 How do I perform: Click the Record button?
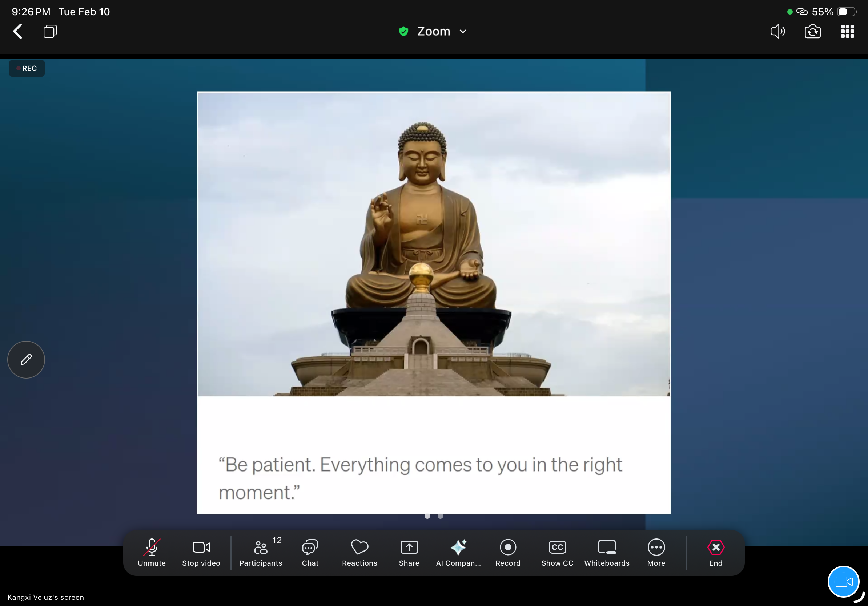point(508,552)
